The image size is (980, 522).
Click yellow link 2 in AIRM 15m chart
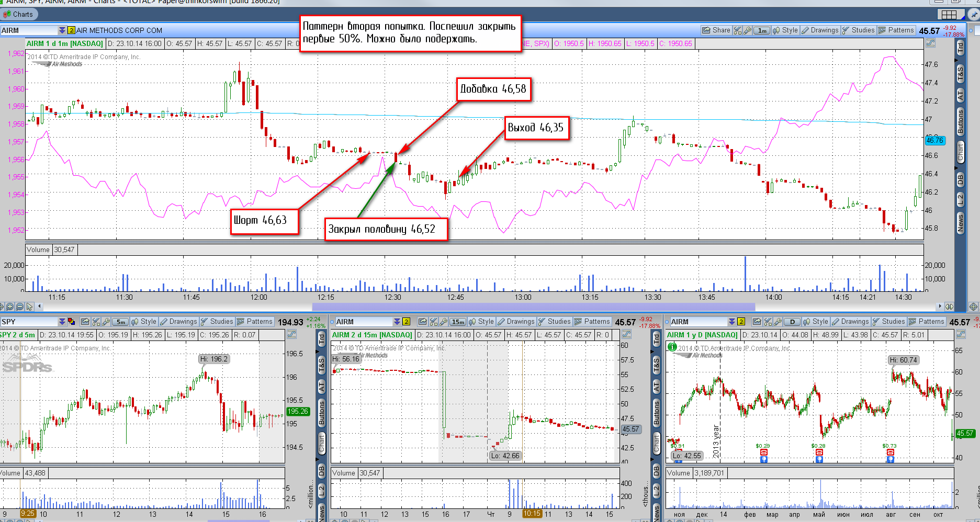click(x=407, y=322)
